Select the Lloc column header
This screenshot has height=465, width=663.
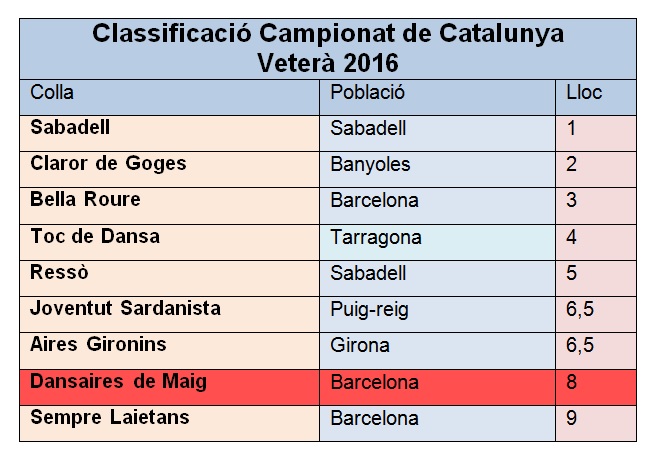[596, 97]
